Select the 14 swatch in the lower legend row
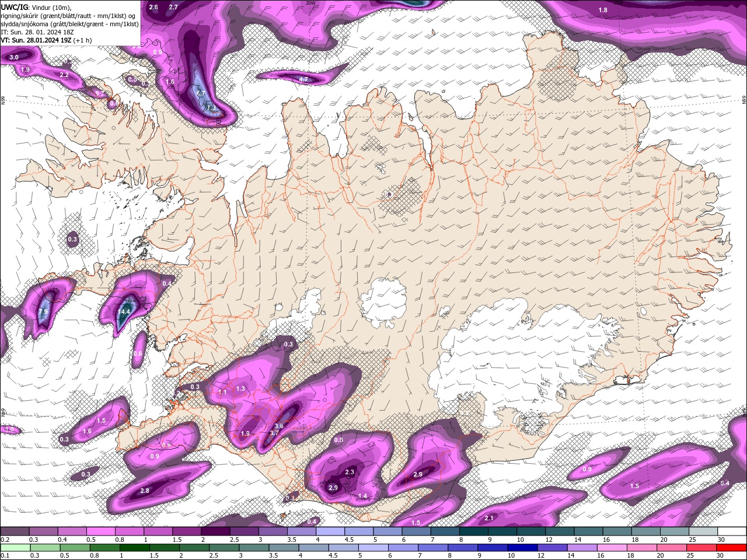 [582, 547]
